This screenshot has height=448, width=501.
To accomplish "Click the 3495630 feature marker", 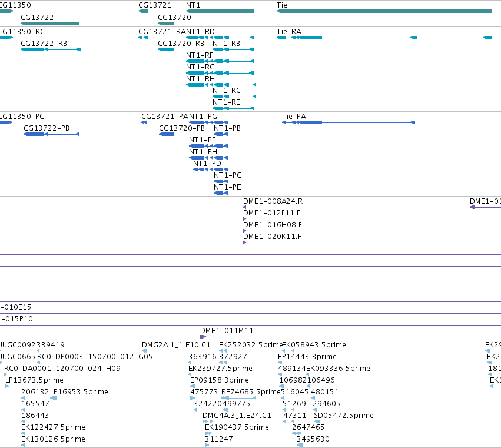I will tap(300, 445).
